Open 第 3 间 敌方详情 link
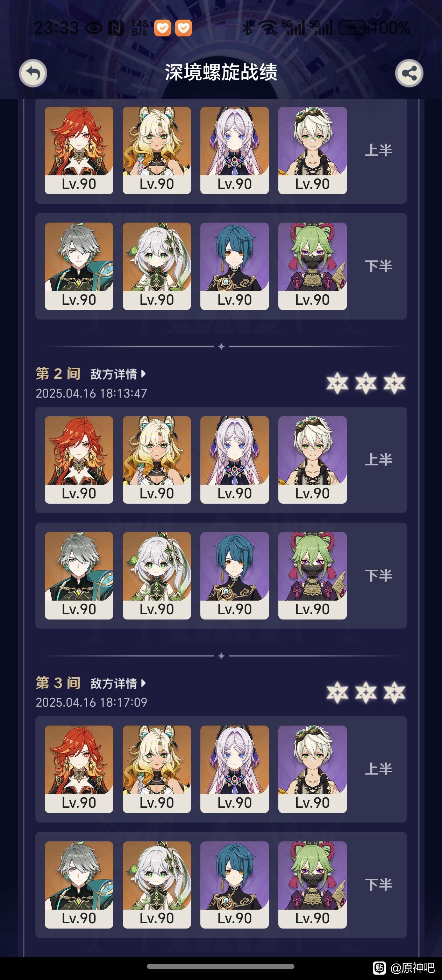The image size is (442, 980). pyautogui.click(x=118, y=683)
